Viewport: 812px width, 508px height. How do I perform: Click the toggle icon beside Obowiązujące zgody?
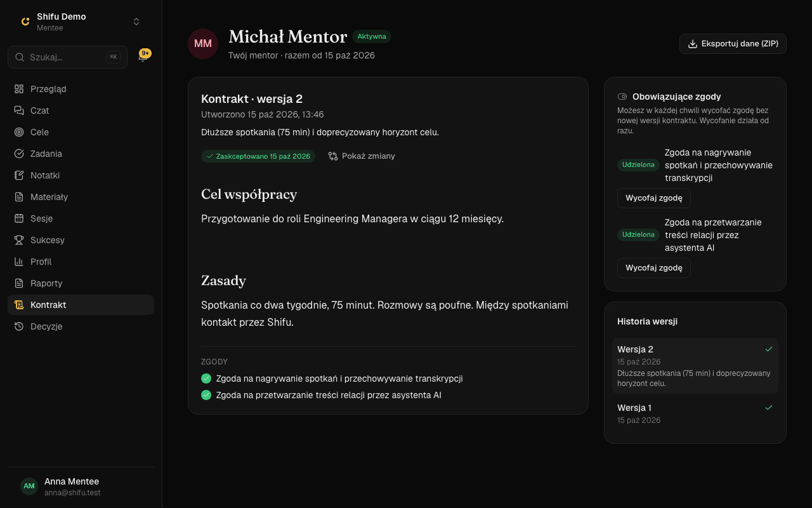(x=622, y=97)
